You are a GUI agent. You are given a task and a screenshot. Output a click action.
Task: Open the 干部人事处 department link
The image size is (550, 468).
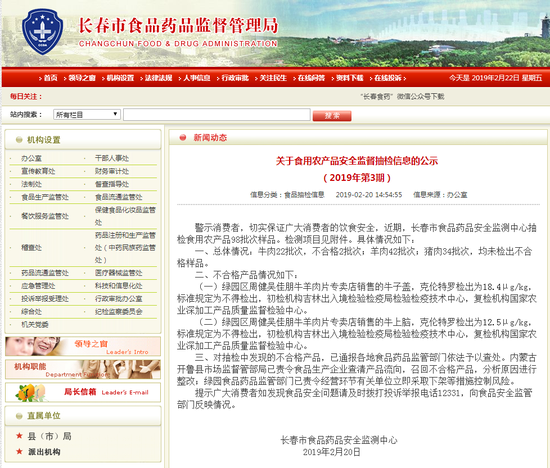[x=112, y=159]
